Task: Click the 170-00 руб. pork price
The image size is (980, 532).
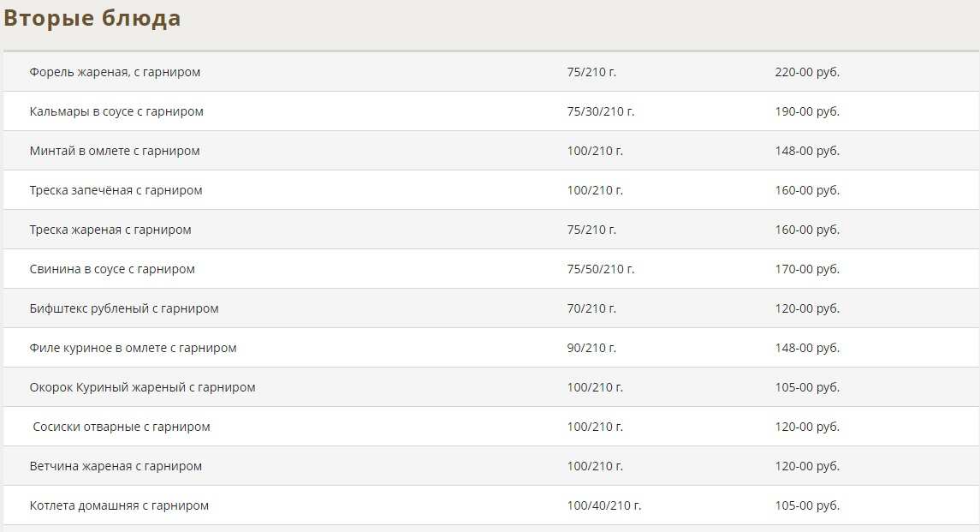Action: tap(806, 269)
